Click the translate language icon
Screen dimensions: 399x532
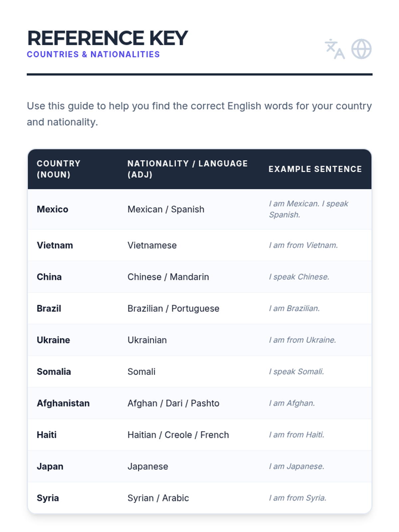[x=334, y=49]
